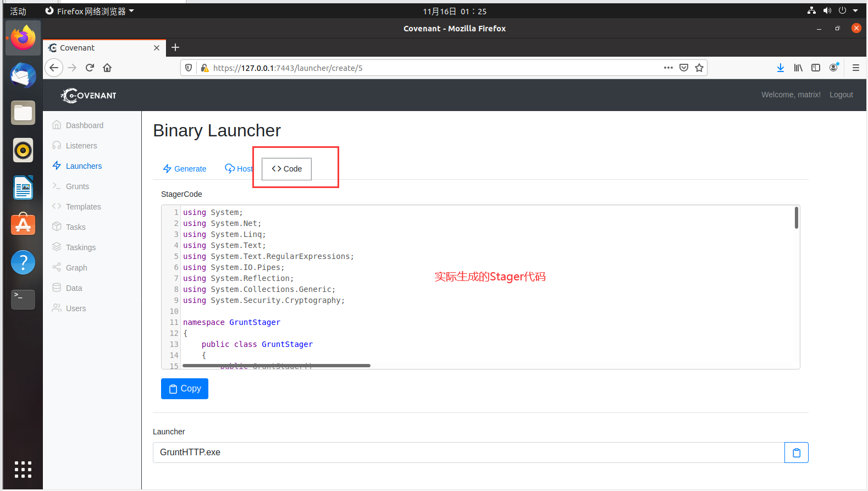
Task: Select the Code tab
Action: click(x=286, y=169)
